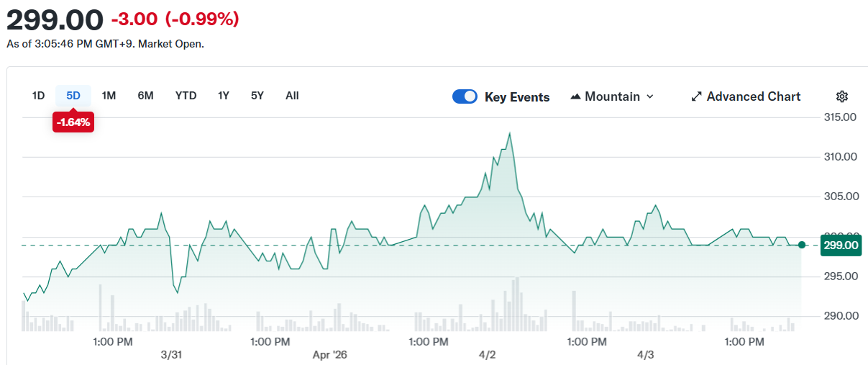868x365 pixels.
Task: Click the Mountain chart type icon
Action: (x=575, y=96)
